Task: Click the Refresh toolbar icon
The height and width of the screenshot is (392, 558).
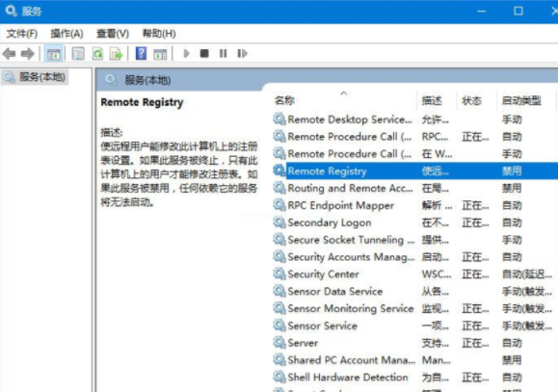Action: point(97,54)
